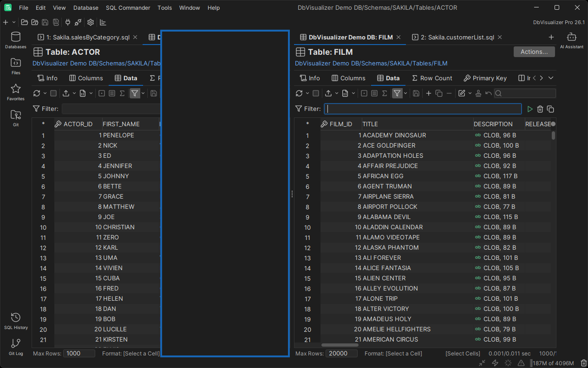
Task: Open the Database menu
Action: pos(86,8)
